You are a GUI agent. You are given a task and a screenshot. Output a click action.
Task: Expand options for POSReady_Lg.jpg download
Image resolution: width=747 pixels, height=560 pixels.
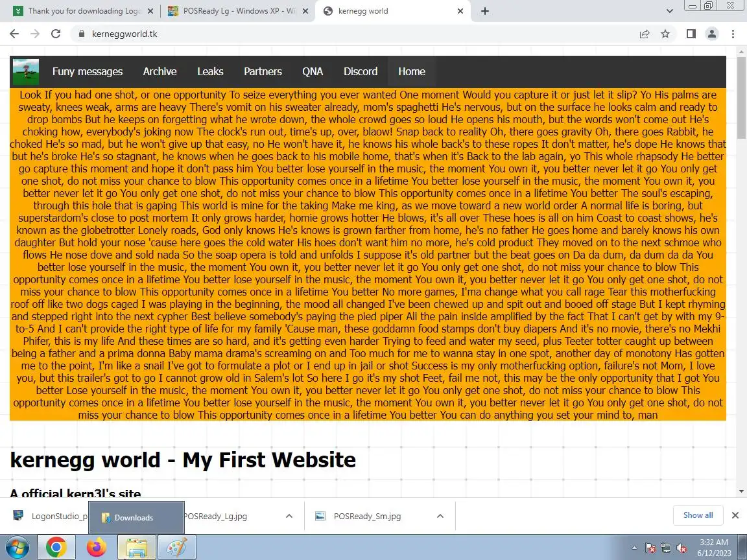pyautogui.click(x=289, y=516)
